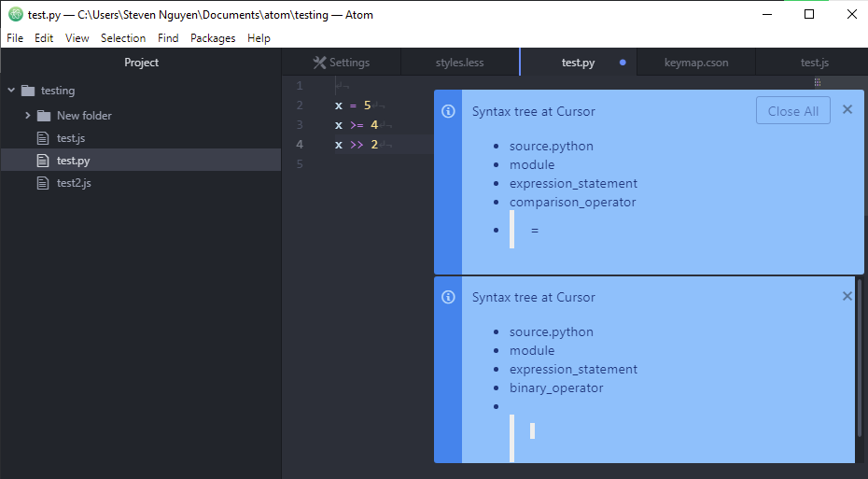Open the Packages menu
This screenshot has width=868, height=479.
pos(213,38)
